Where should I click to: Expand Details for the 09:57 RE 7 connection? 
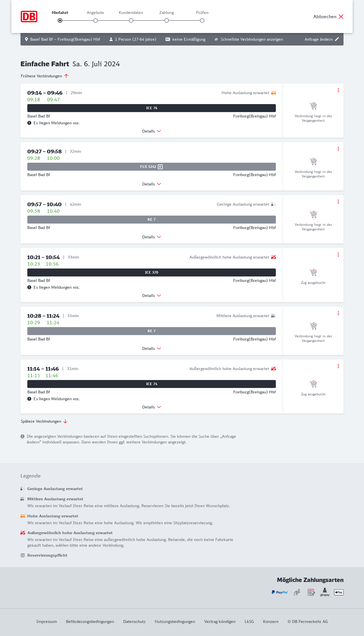[152, 237]
